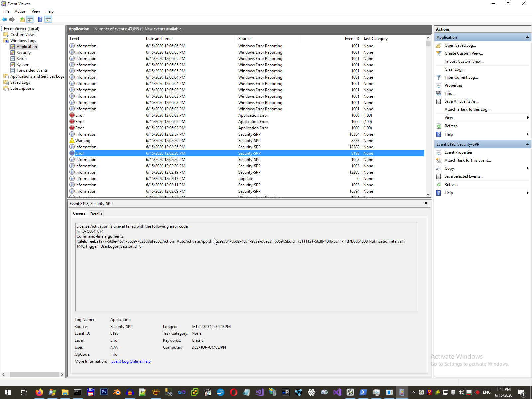532x399 pixels.
Task: Click the Back arrow toolbar icon
Action: [x=4, y=19]
